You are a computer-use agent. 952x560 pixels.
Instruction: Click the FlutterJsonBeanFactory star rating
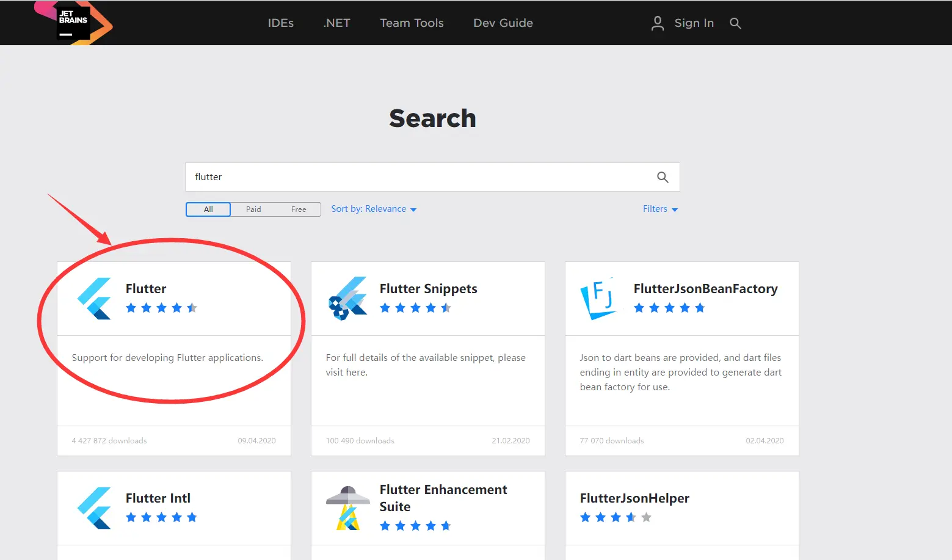(x=669, y=308)
